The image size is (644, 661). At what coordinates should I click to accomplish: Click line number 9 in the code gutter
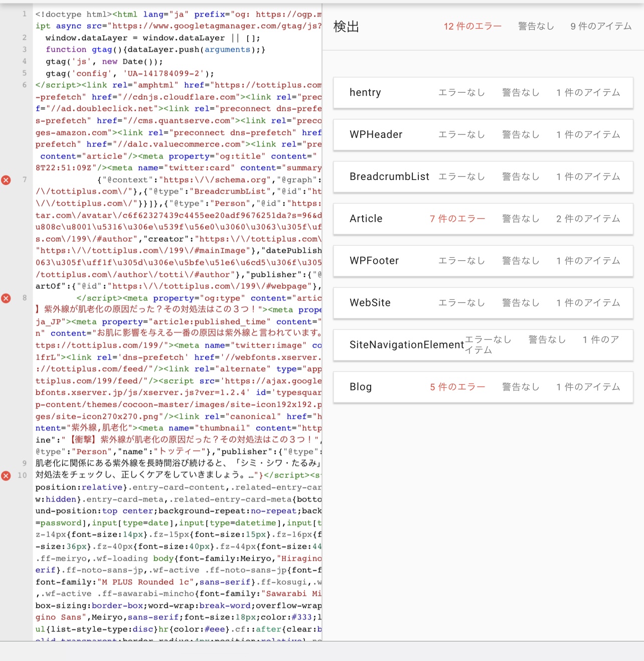click(24, 463)
